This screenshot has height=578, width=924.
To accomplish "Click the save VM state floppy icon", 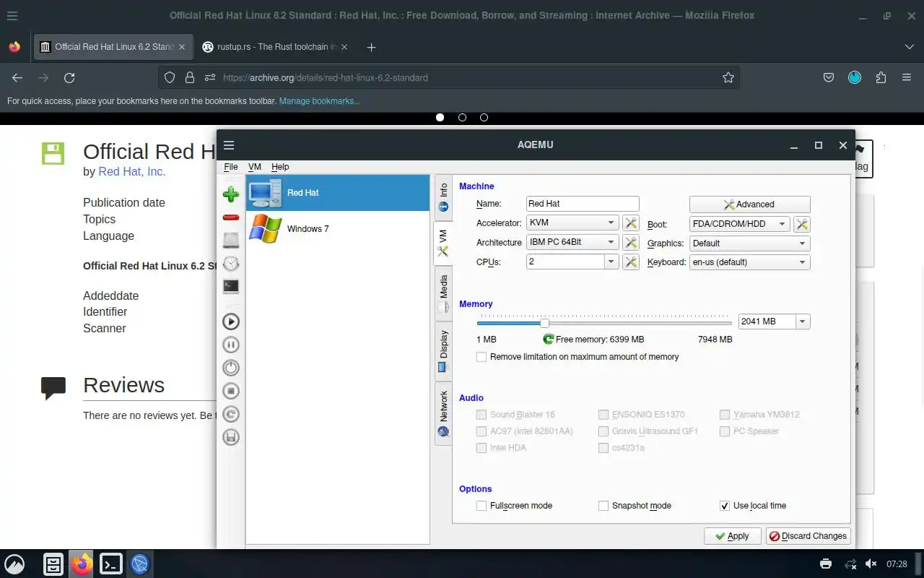I will point(231,437).
